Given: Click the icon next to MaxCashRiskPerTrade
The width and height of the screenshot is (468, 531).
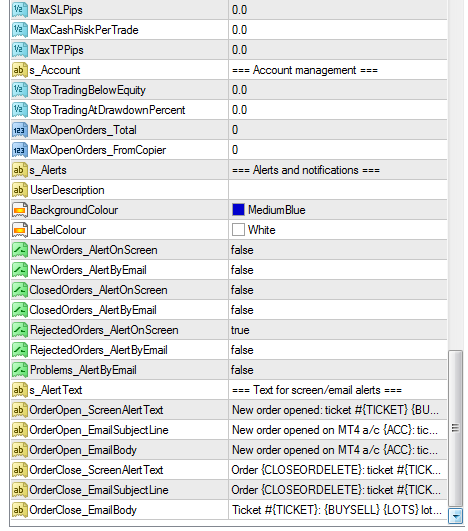Looking at the screenshot, I should [x=19, y=30].
